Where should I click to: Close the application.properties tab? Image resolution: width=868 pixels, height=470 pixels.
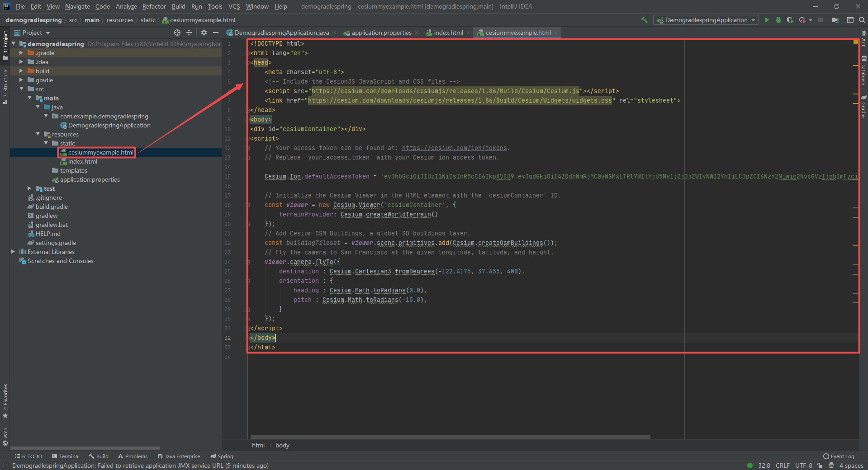[417, 33]
